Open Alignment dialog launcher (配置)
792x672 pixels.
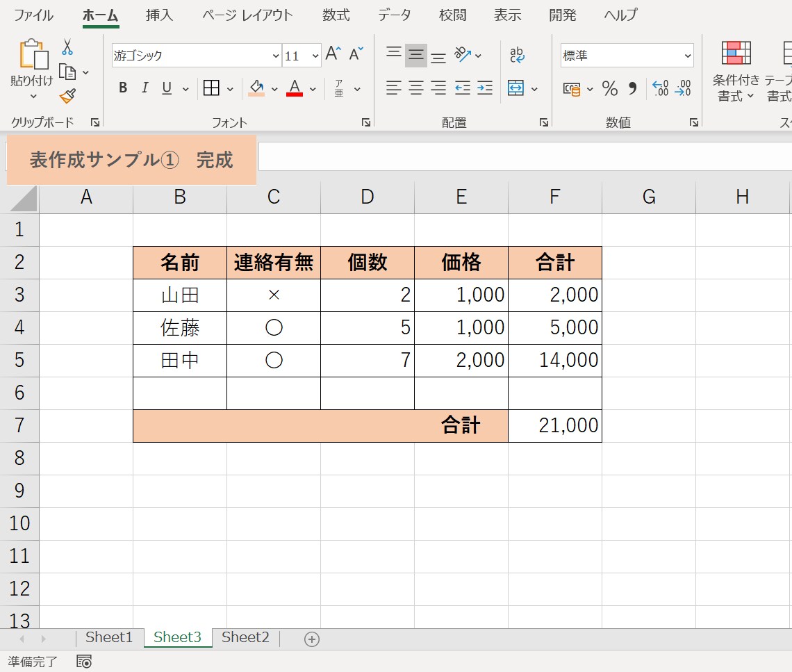[x=543, y=122]
